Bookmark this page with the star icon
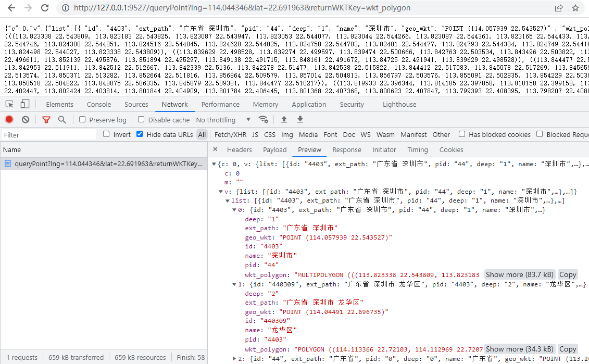 pyautogui.click(x=575, y=8)
